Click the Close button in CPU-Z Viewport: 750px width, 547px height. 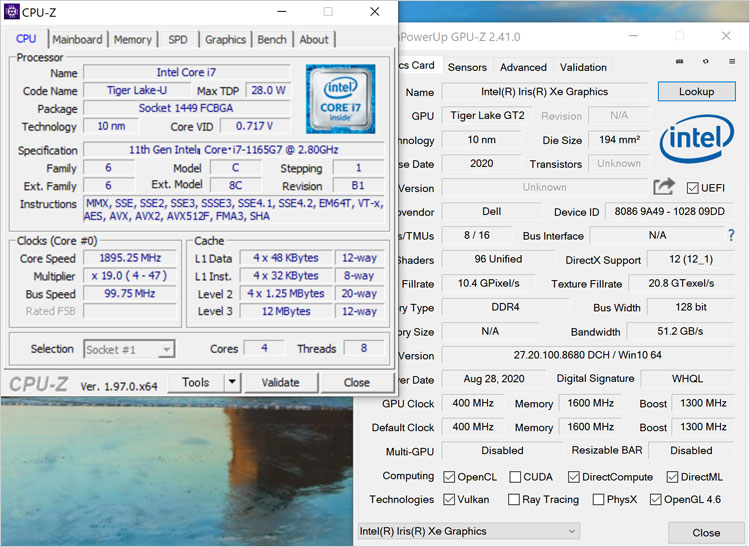(x=357, y=382)
